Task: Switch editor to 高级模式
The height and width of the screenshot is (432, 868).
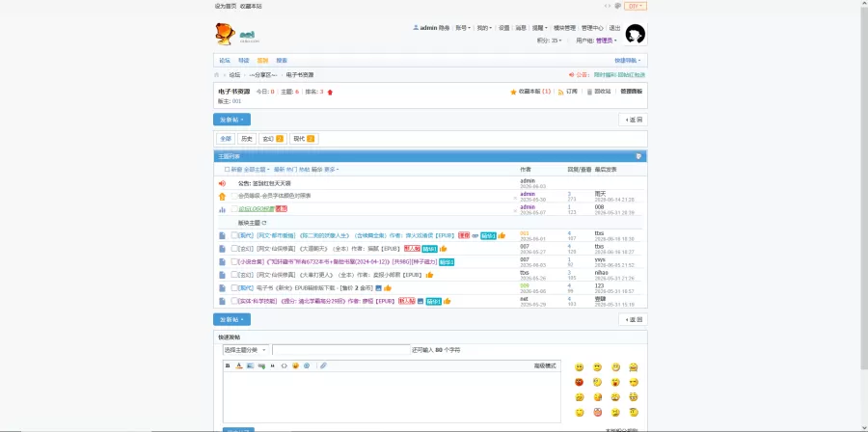Action: [545, 365]
